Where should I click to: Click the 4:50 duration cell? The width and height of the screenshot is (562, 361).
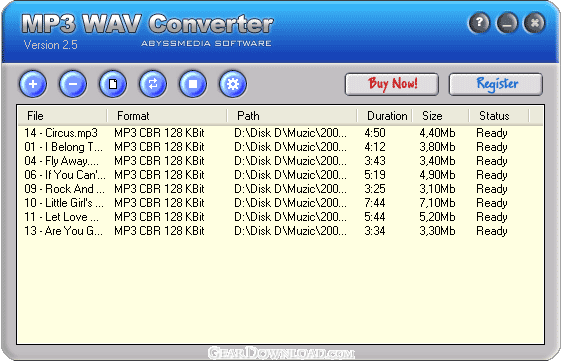coord(375,133)
